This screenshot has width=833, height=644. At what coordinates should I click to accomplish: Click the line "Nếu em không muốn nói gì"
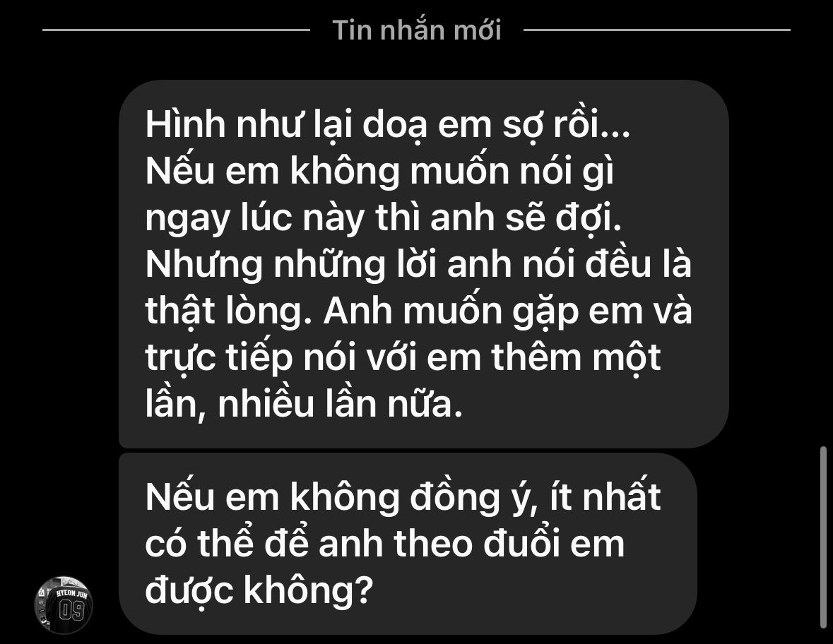[x=379, y=172]
